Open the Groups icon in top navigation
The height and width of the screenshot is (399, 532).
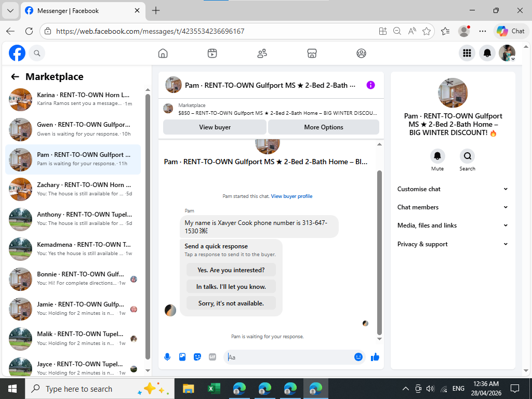pyautogui.click(x=362, y=54)
